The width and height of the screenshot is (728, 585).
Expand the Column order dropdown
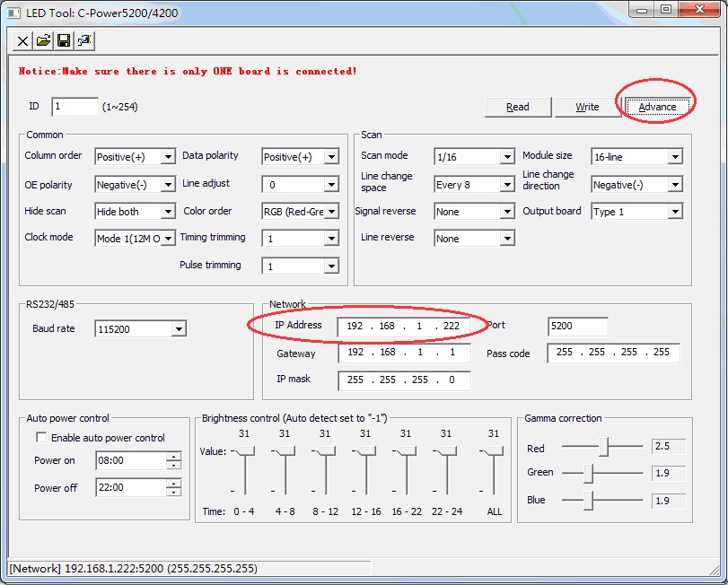click(168, 157)
